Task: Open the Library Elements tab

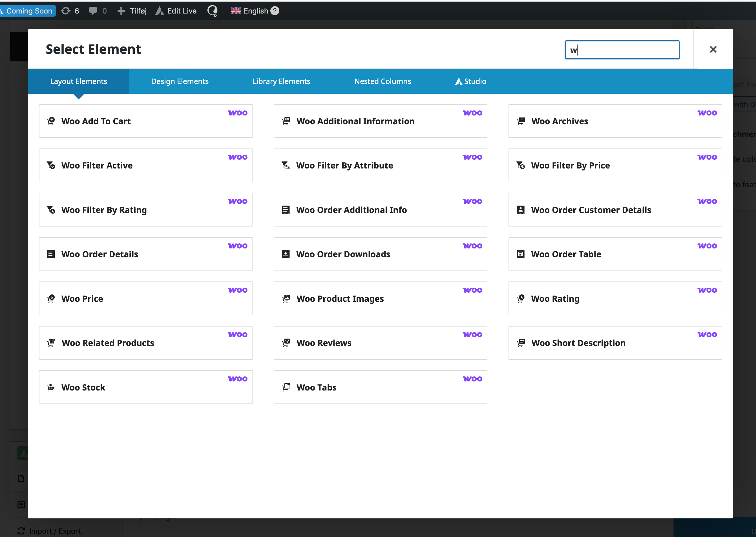Action: [x=281, y=81]
